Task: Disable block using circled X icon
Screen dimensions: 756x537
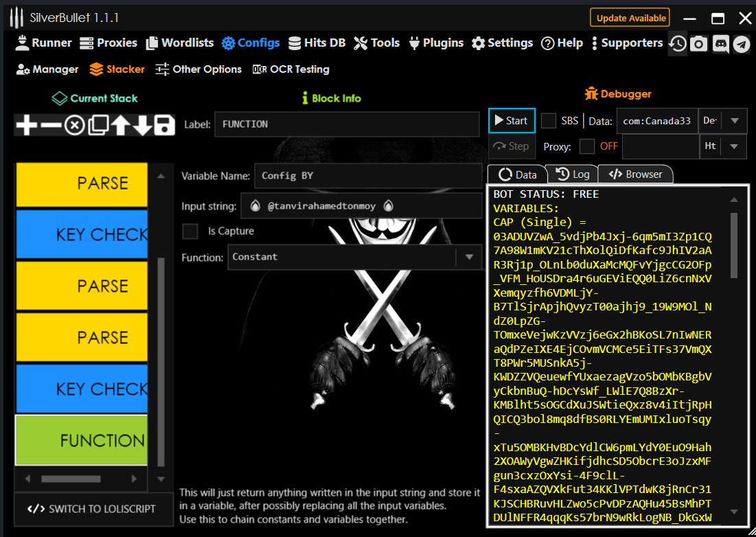Action: coord(74,126)
